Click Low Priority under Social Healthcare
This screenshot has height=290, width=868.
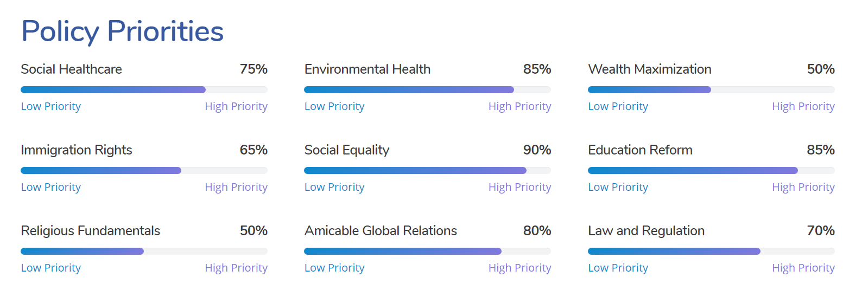51,106
